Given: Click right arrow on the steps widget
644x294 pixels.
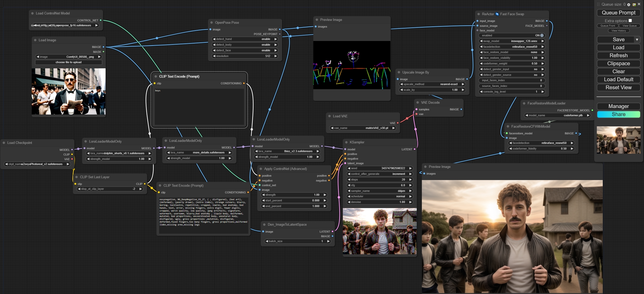Looking at the screenshot, I should coord(410,179).
